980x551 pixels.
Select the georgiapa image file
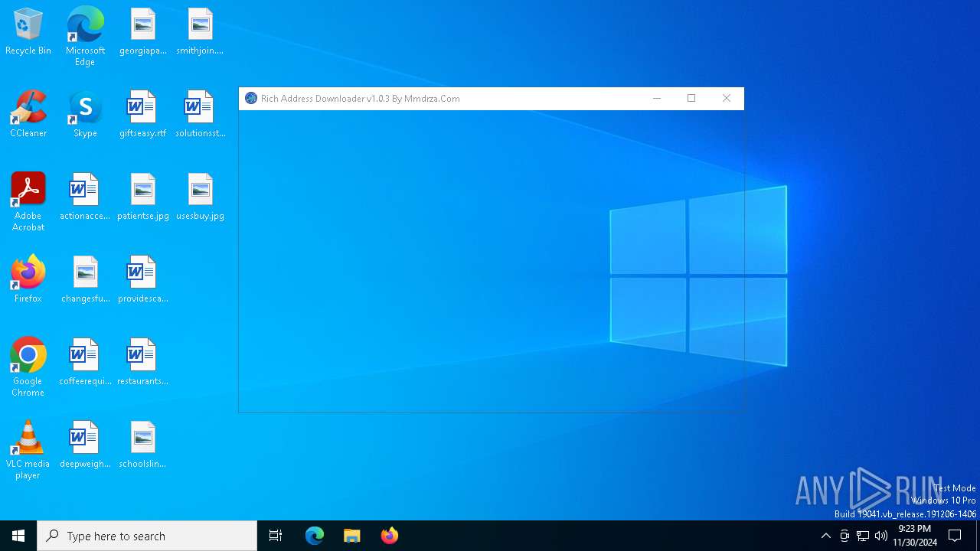coord(143,32)
